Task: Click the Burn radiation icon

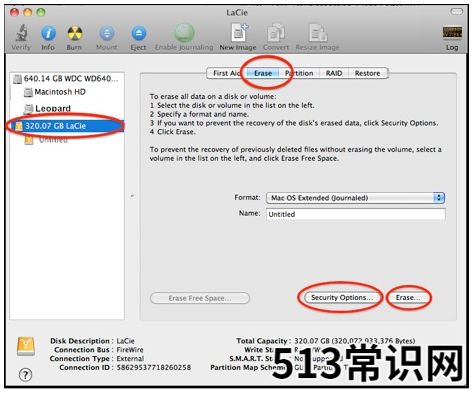Action: point(74,33)
